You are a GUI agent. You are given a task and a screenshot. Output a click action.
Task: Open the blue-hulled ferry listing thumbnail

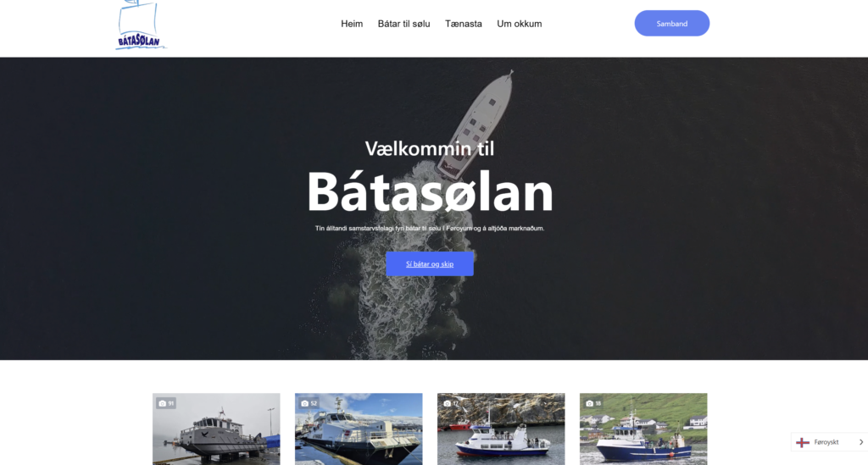[501, 429]
